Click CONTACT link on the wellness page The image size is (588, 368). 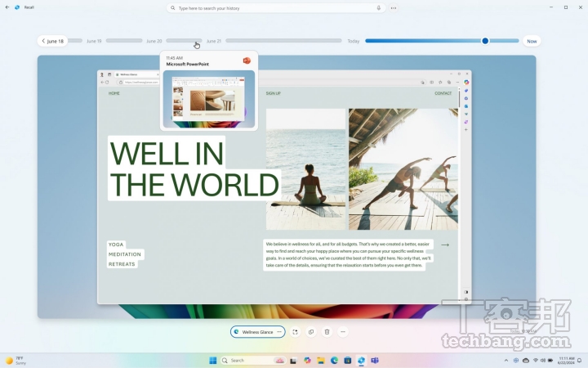443,93
